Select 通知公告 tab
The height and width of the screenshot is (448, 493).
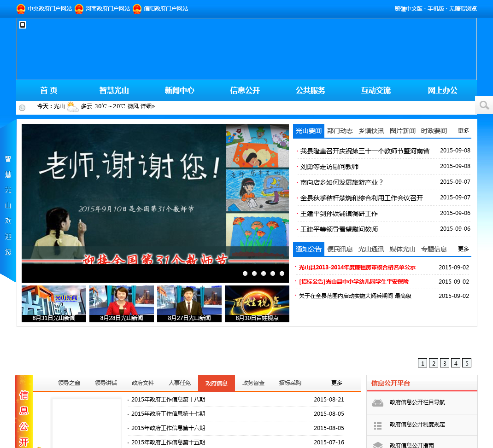point(308,249)
